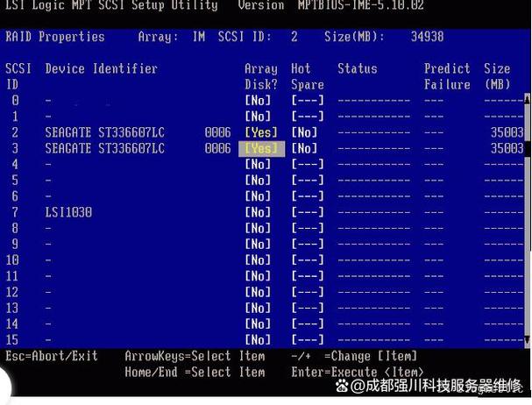
Task: Toggle Array Disk for SCSI ID 8
Action: pos(259,228)
